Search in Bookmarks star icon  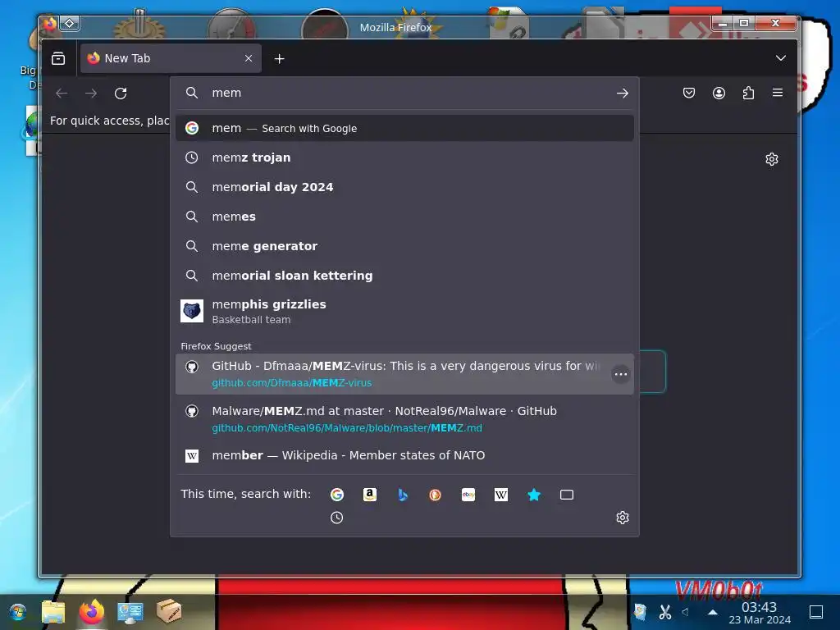point(534,495)
